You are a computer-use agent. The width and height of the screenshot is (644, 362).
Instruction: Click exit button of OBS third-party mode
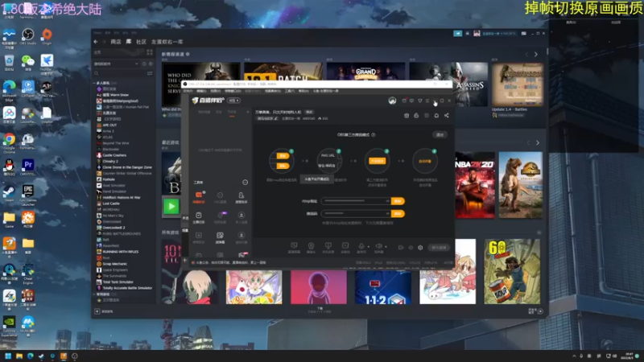pos(440,134)
